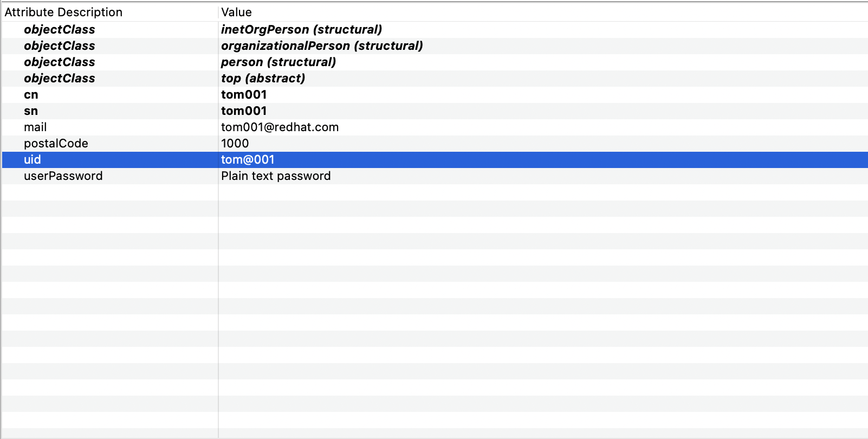
Task: Select the mail attribute name
Action: click(x=35, y=127)
